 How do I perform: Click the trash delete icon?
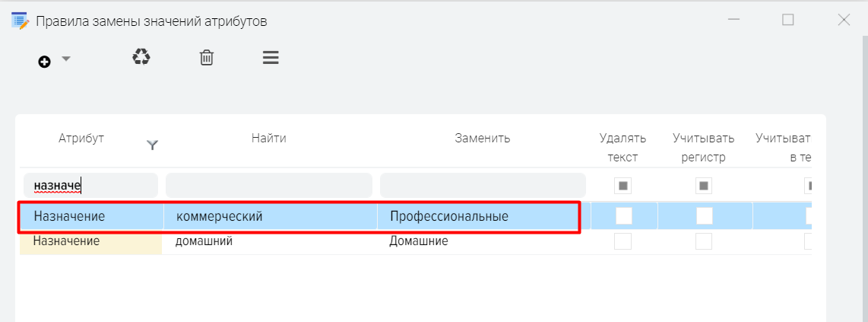(x=207, y=58)
